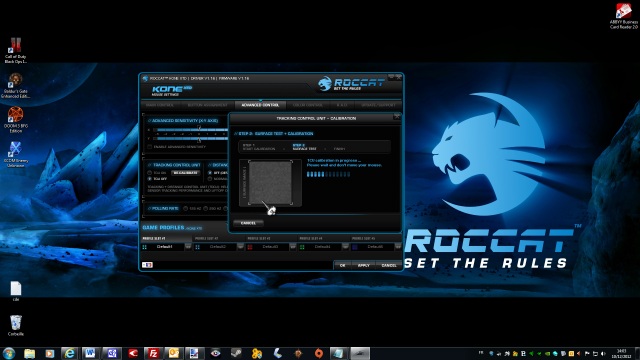Click the clock in the system tray
The width and height of the screenshot is (640, 360).
coord(622,353)
